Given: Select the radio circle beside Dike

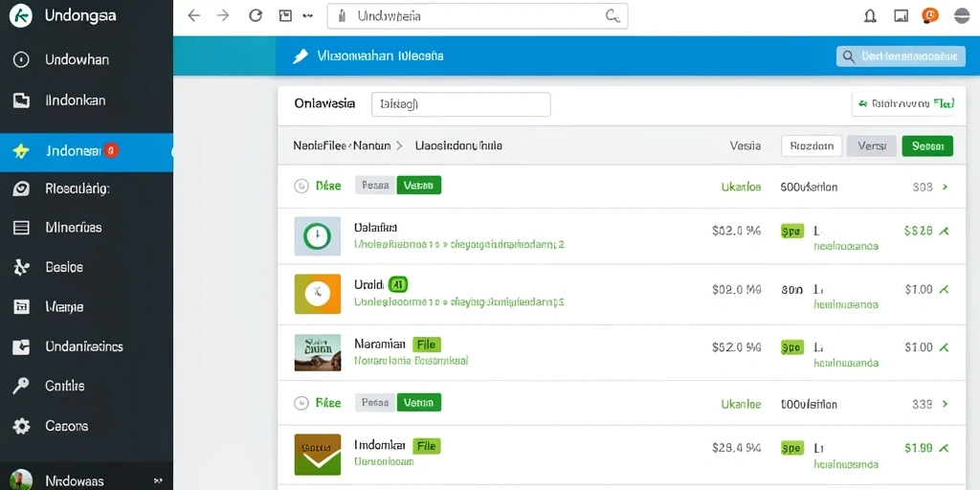Looking at the screenshot, I should tap(301, 186).
